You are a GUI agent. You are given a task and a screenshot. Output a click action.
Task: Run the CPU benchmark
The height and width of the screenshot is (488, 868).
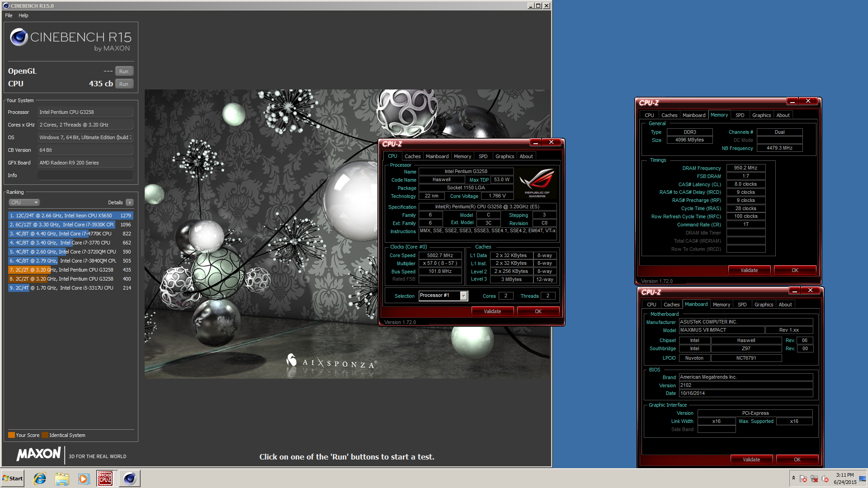click(124, 84)
